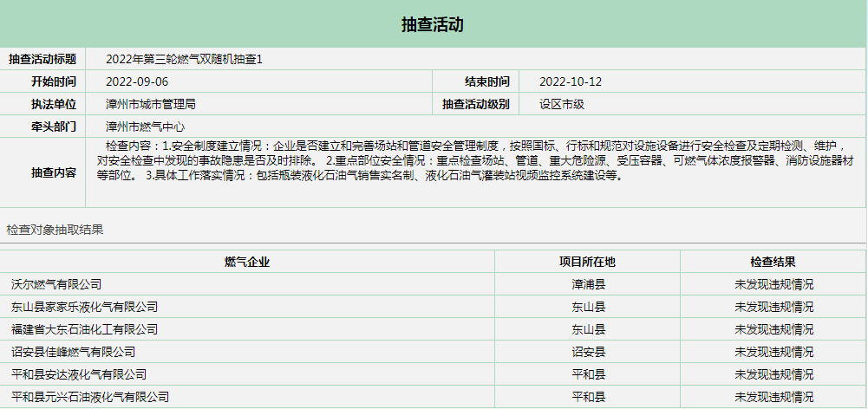This screenshot has width=868, height=409.
Task: Click the 漳浦县 location cell
Action: [588, 284]
